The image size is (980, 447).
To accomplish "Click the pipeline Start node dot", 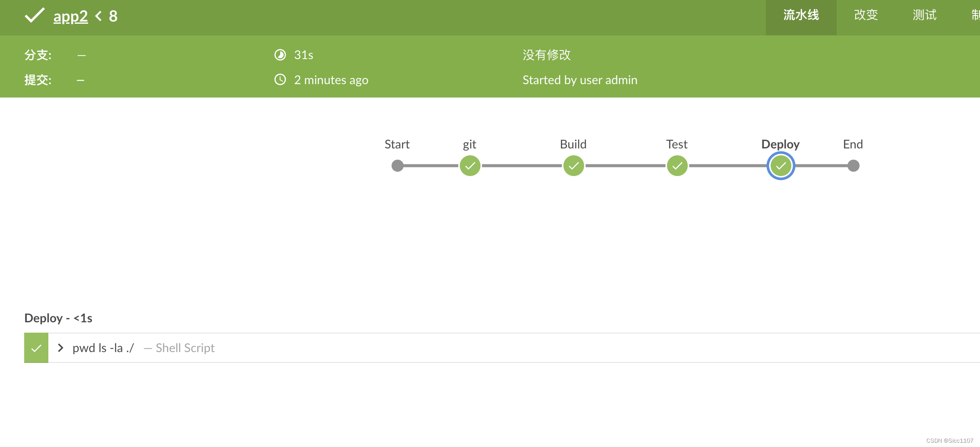I will point(397,166).
